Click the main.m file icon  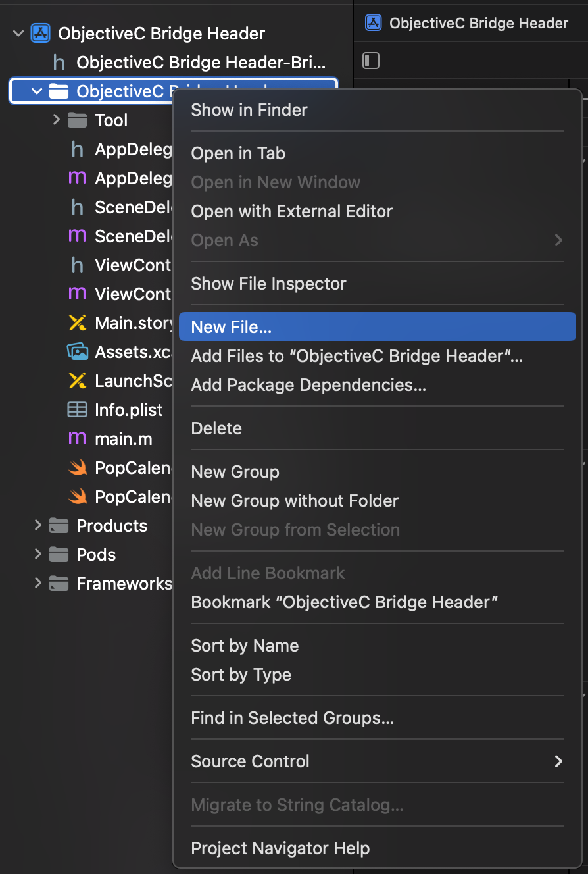(x=78, y=439)
